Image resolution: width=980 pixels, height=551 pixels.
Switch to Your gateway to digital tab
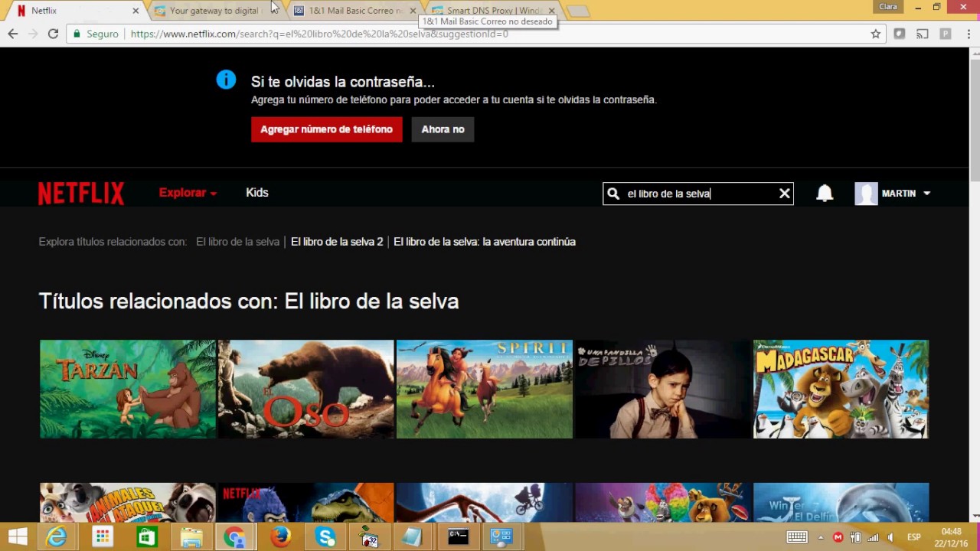click(x=214, y=11)
